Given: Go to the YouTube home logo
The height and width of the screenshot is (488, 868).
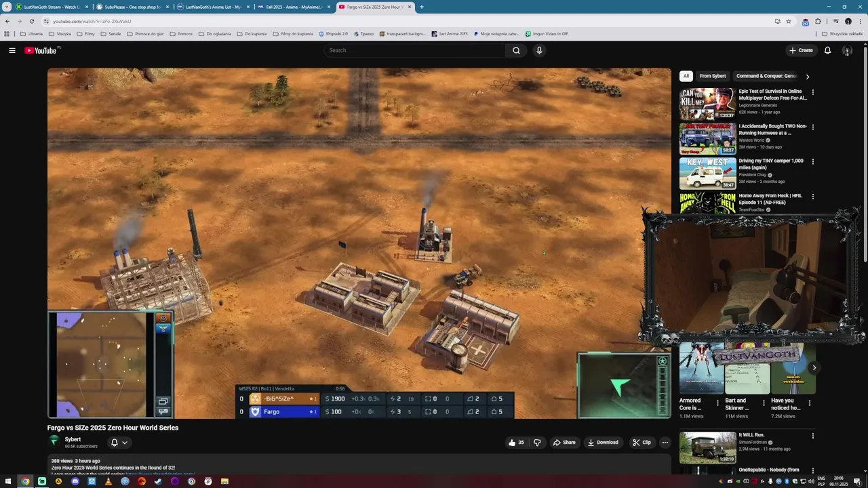Looking at the screenshot, I should [x=41, y=50].
